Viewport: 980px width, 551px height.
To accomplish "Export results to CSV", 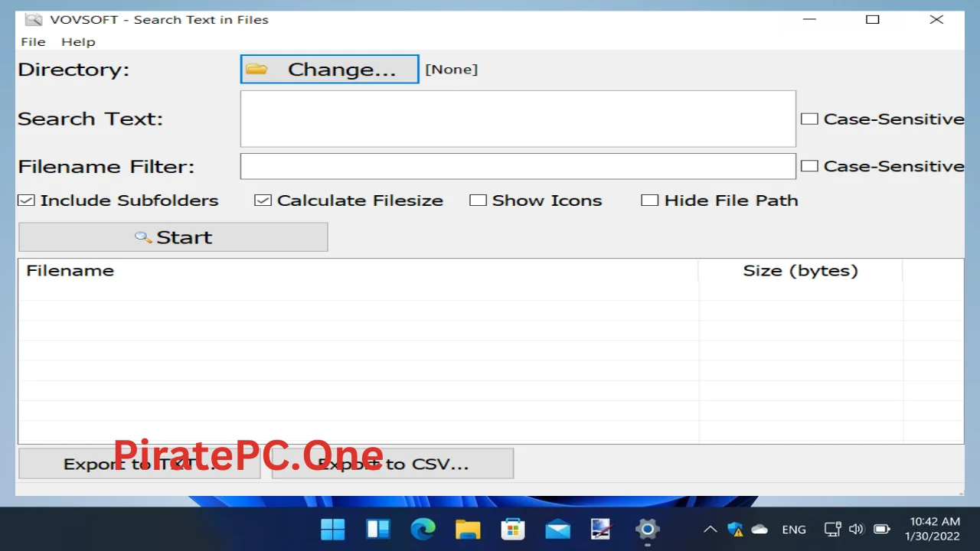I will [393, 464].
